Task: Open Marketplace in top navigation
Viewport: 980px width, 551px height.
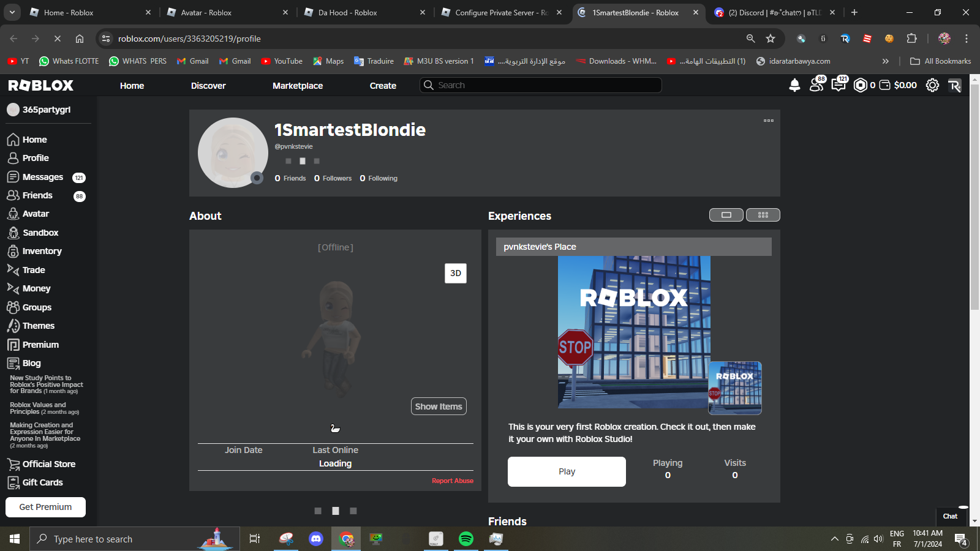Action: click(x=298, y=86)
